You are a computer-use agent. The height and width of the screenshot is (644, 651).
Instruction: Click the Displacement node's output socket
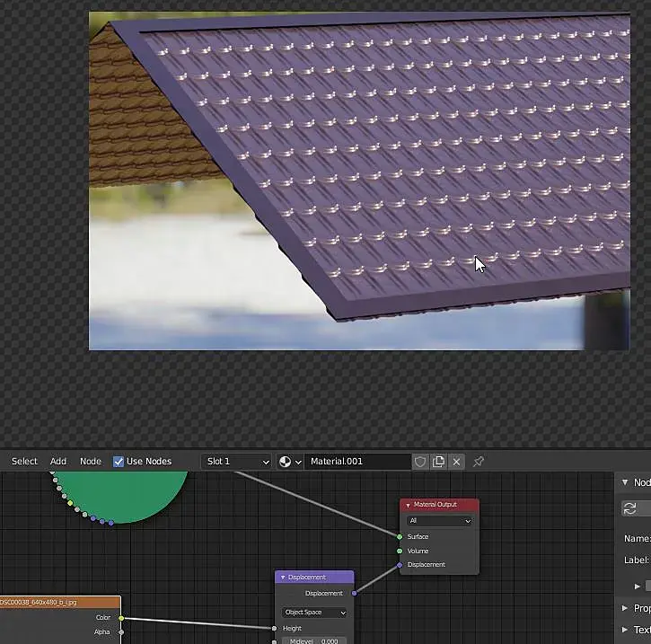354,594
